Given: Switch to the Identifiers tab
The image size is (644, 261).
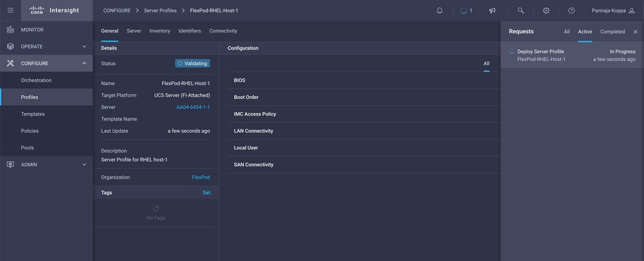Looking at the screenshot, I should tap(190, 31).
